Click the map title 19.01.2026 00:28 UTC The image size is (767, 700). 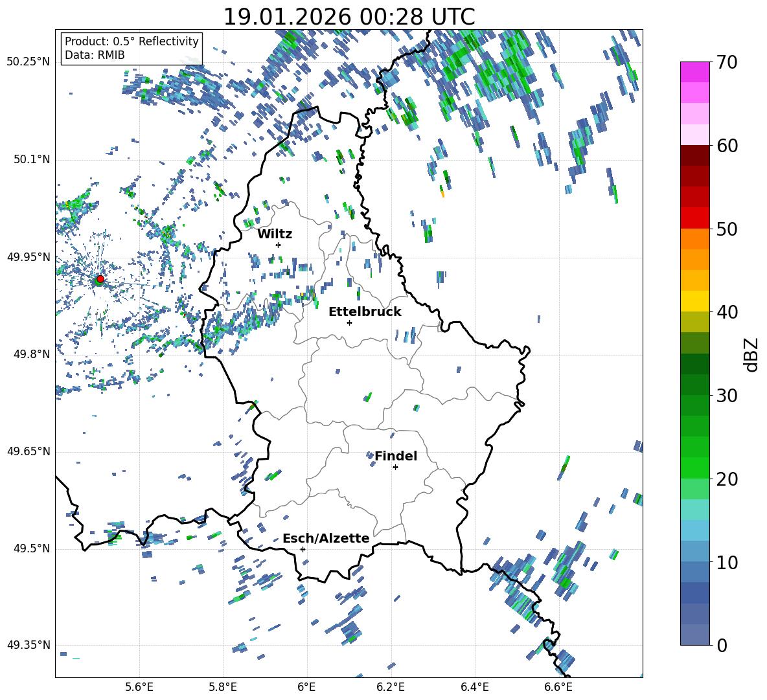[349, 17]
